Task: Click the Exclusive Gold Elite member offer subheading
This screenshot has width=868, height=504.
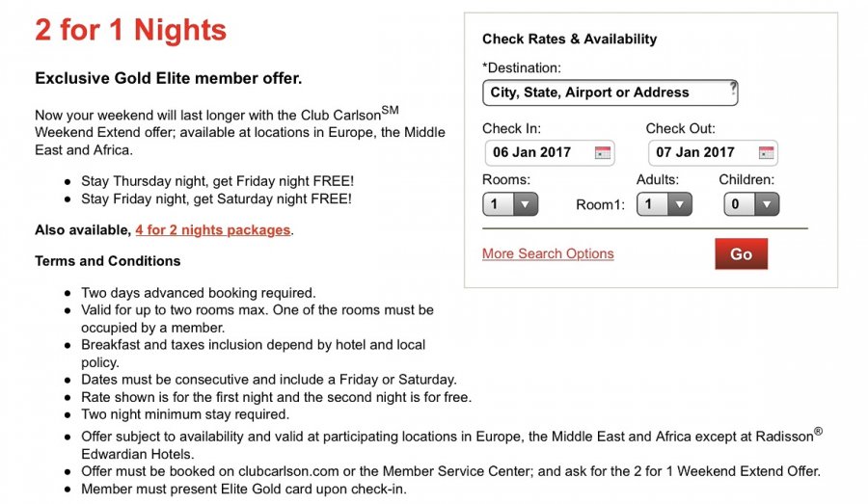Action: click(168, 79)
